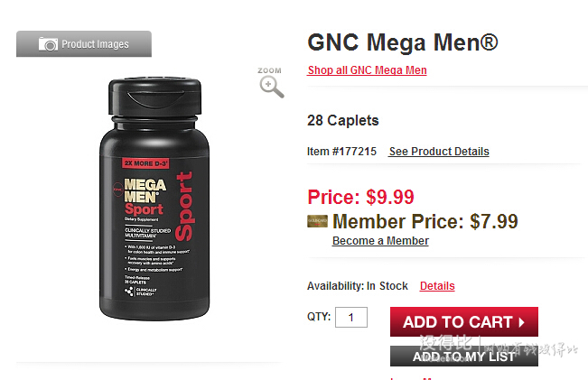Image resolution: width=588 pixels, height=380 pixels.
Task: Click Add To My List button
Action: tap(464, 356)
